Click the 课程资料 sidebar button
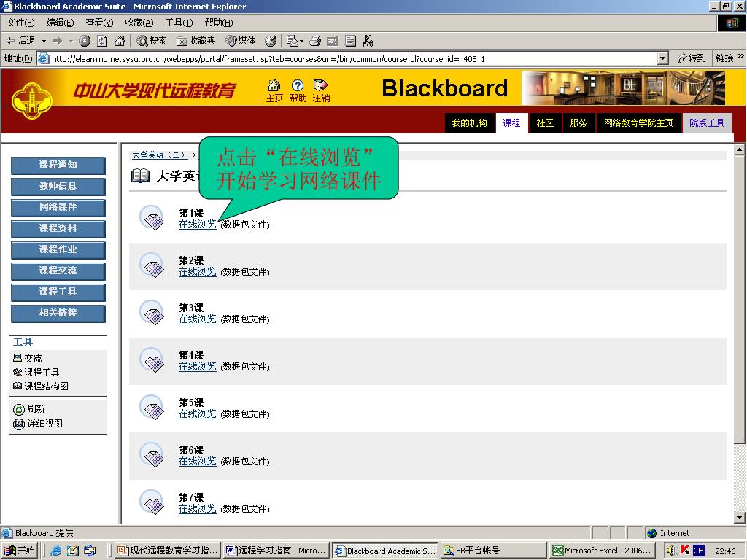The height and width of the screenshot is (560, 747). [x=58, y=228]
